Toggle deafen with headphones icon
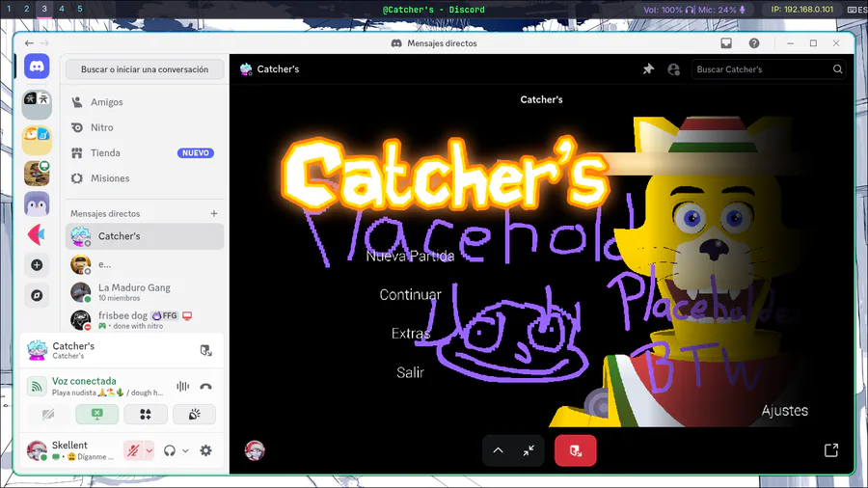 (x=170, y=450)
